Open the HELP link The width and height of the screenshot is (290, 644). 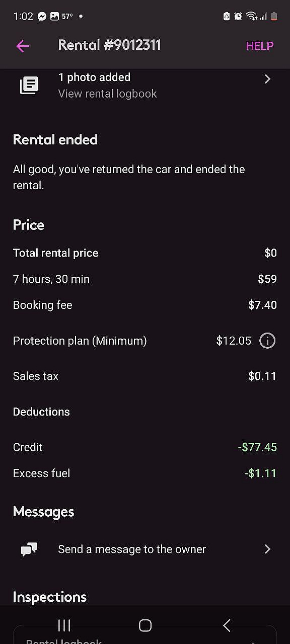[259, 46]
